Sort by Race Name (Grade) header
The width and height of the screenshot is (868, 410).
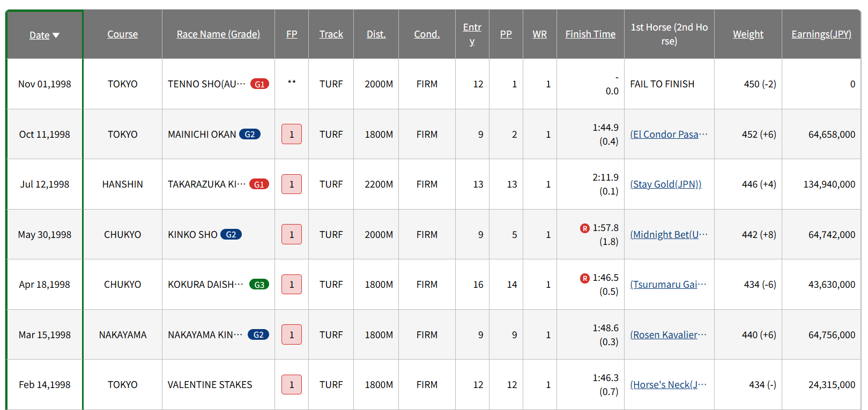[x=218, y=34]
